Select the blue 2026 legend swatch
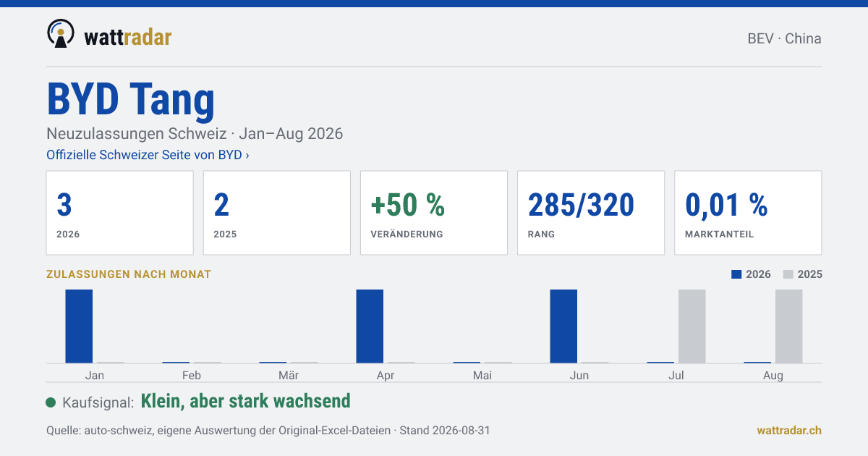 click(x=737, y=274)
